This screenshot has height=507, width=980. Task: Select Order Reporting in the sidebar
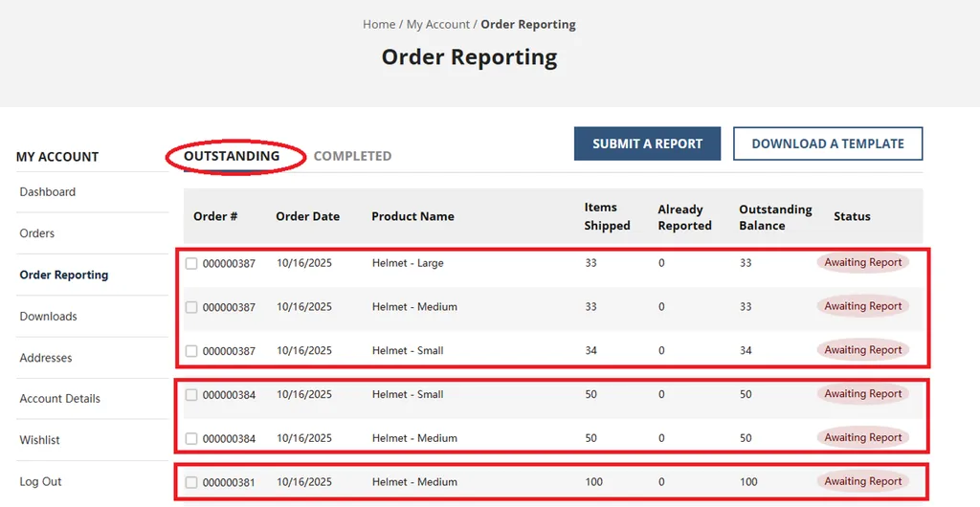(x=64, y=275)
